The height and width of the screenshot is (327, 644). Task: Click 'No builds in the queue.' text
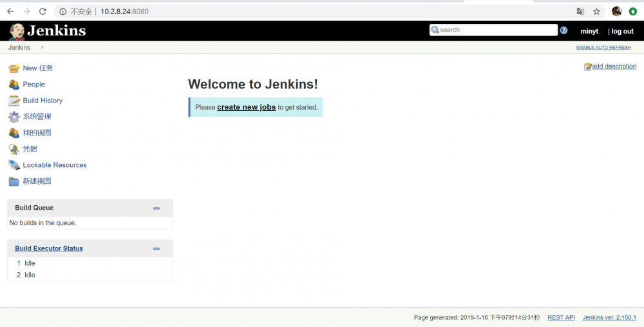pos(43,223)
